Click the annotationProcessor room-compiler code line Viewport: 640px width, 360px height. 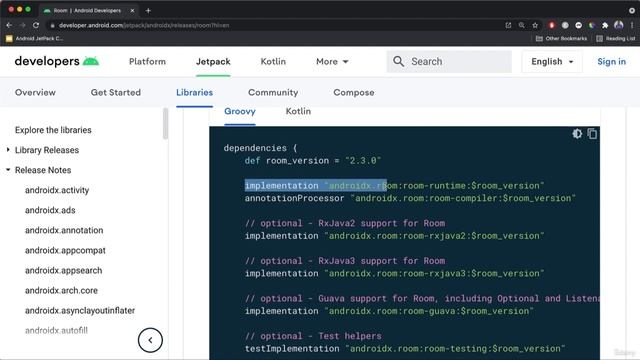(x=410, y=198)
